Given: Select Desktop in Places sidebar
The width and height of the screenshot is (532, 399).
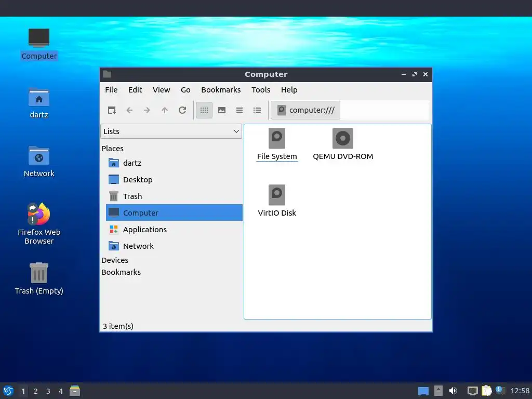Looking at the screenshot, I should click(x=174, y=179).
